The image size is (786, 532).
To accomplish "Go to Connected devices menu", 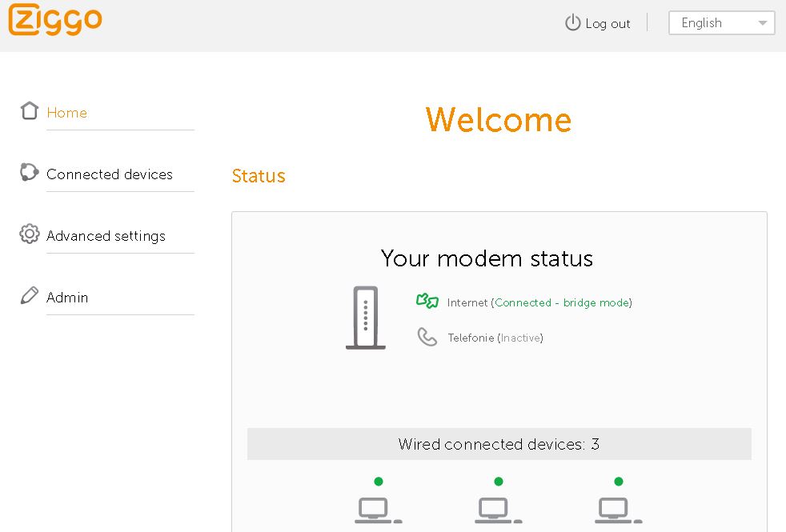I will click(110, 174).
